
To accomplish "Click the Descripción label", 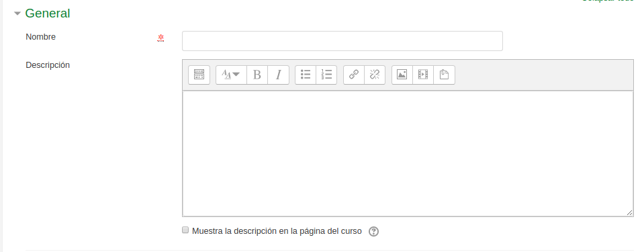I will click(48, 65).
